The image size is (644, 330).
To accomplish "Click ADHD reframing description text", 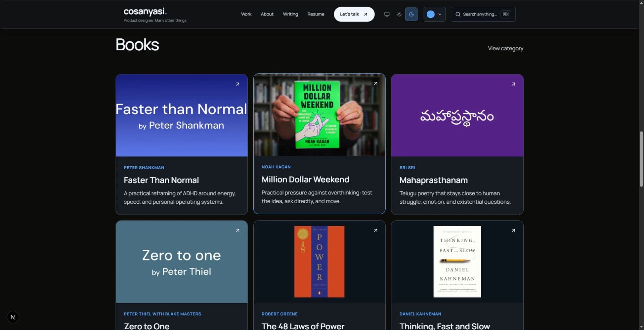I will pyautogui.click(x=180, y=198).
